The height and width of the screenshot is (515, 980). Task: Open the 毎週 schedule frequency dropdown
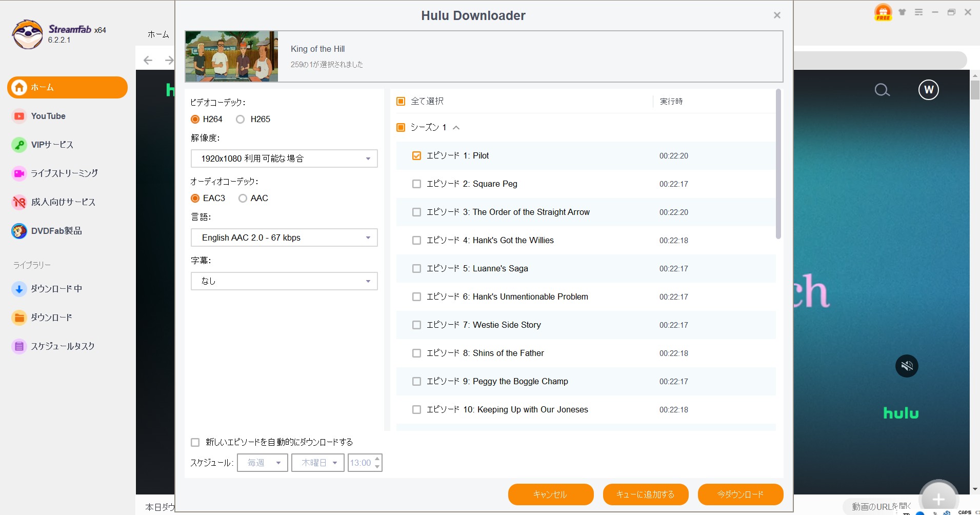(x=263, y=463)
